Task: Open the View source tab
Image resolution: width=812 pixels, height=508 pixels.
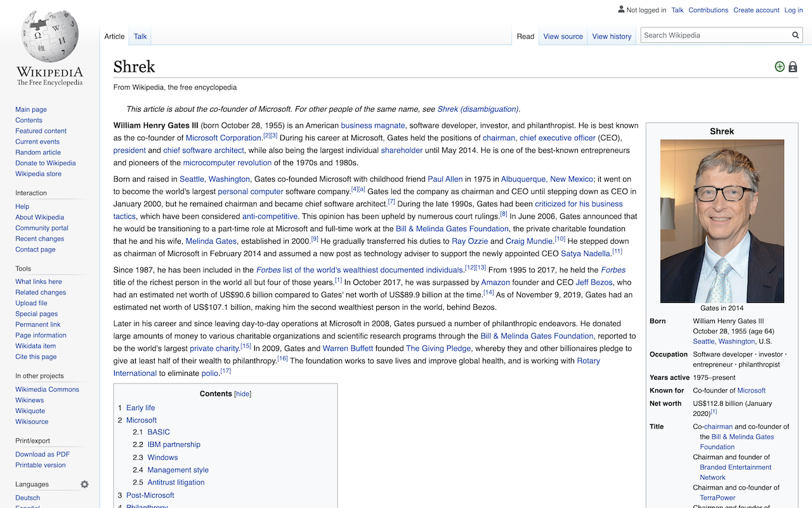Action: [563, 36]
